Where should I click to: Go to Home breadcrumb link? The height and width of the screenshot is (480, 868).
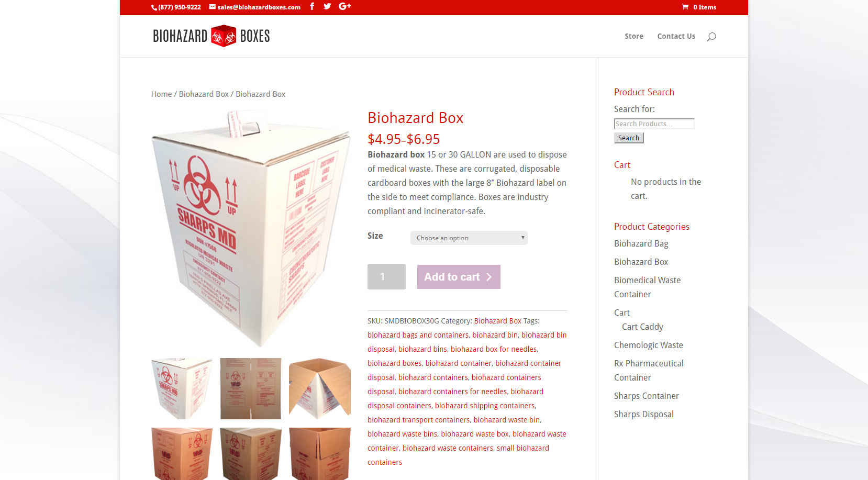161,94
